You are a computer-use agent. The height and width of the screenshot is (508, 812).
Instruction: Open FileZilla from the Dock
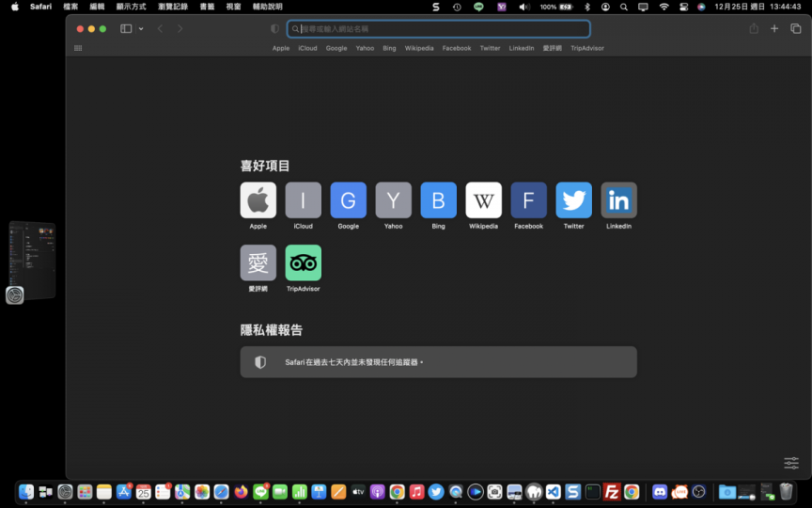(612, 491)
